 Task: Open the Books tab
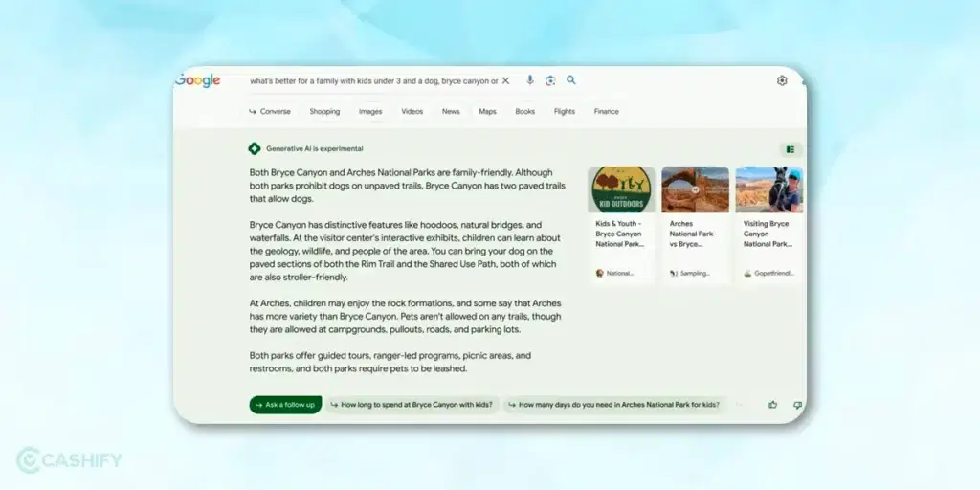coord(525,112)
